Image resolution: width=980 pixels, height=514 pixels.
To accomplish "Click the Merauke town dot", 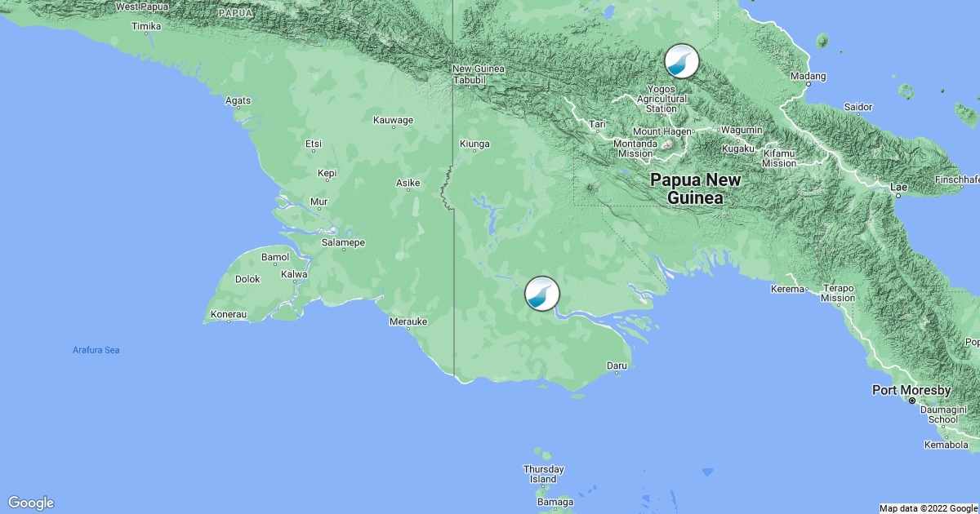I will coord(408,330).
